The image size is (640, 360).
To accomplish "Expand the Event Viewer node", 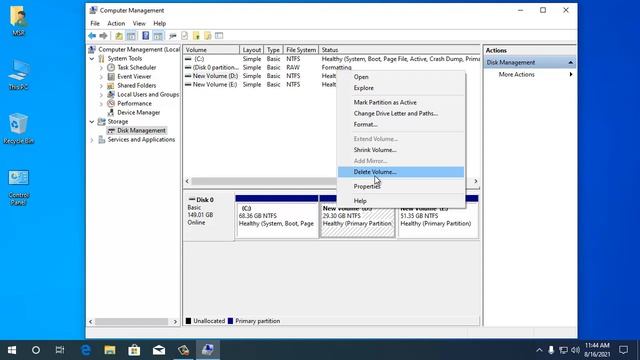I will click(x=102, y=77).
